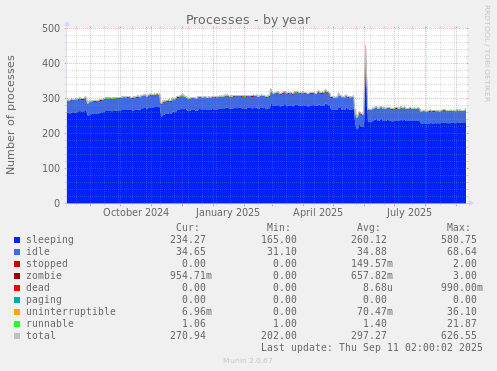Click the 'Max:' column header
497x371 pixels.
(x=459, y=228)
